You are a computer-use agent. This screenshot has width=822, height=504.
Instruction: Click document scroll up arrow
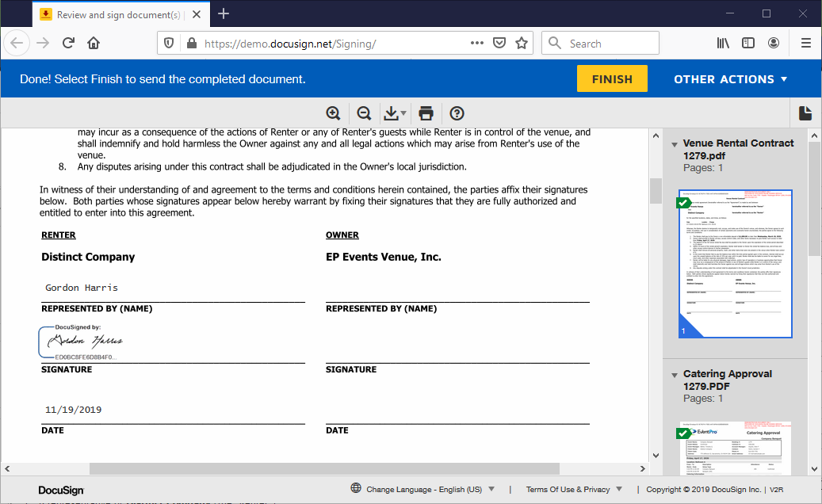[x=656, y=136]
